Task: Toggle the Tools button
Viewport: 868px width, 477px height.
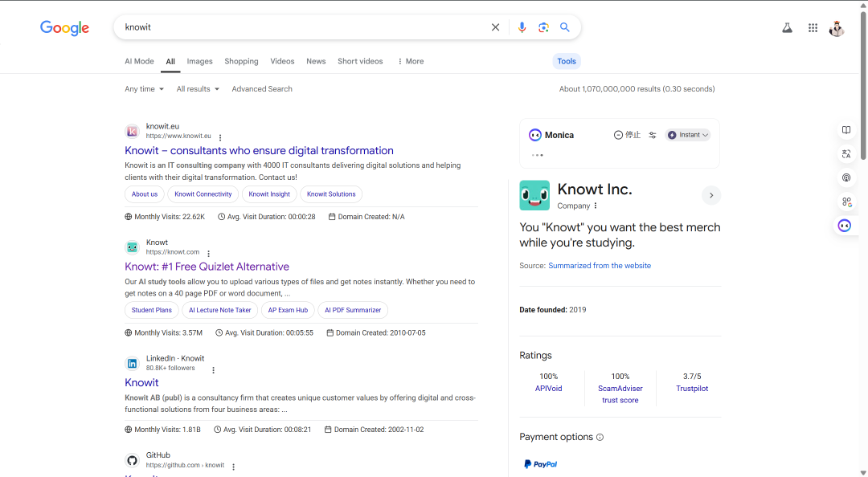Action: click(567, 61)
